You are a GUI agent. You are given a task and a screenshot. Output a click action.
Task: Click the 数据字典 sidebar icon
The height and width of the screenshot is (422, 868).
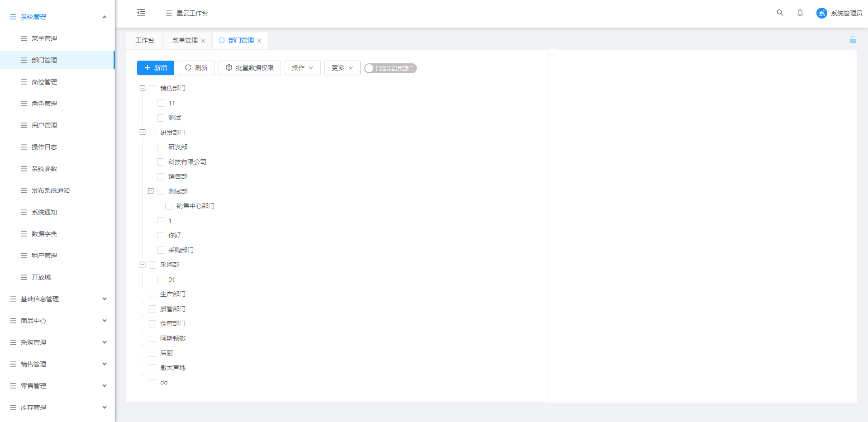pos(24,234)
